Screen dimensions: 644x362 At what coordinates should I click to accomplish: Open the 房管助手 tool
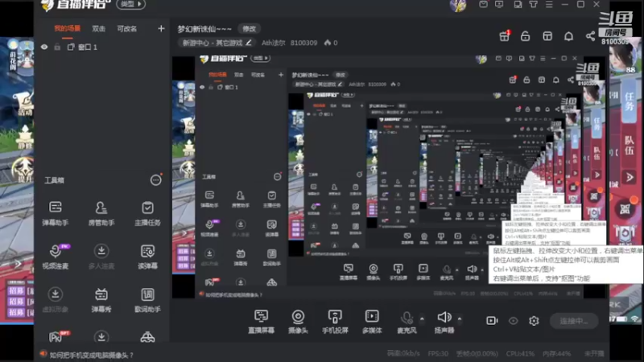[x=101, y=213]
